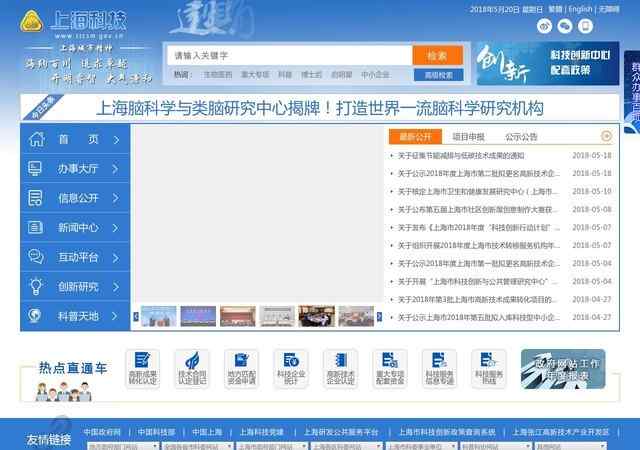Click the keyword search input field
This screenshot has width=640, height=450.
tap(289, 56)
